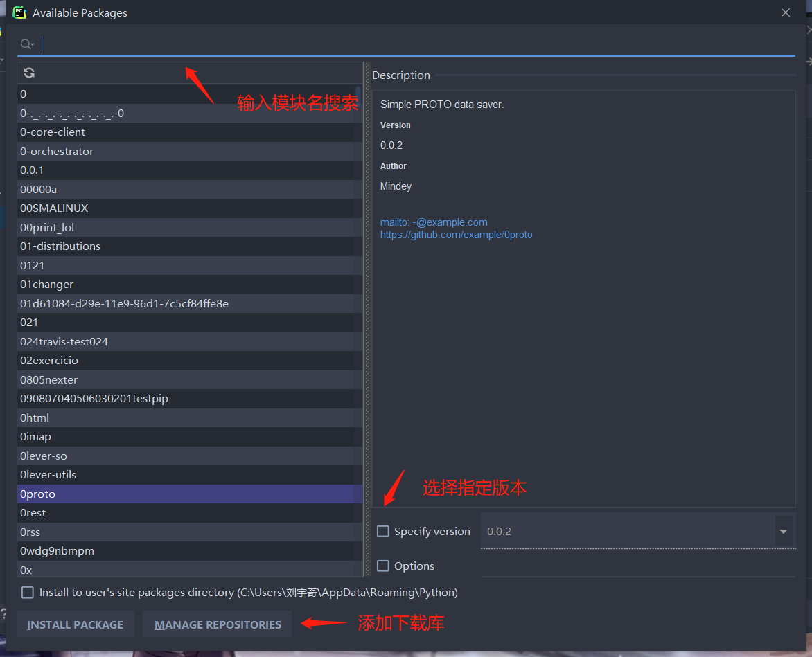Click the refresh packages list icon
Image resolution: width=812 pixels, height=657 pixels.
click(29, 73)
